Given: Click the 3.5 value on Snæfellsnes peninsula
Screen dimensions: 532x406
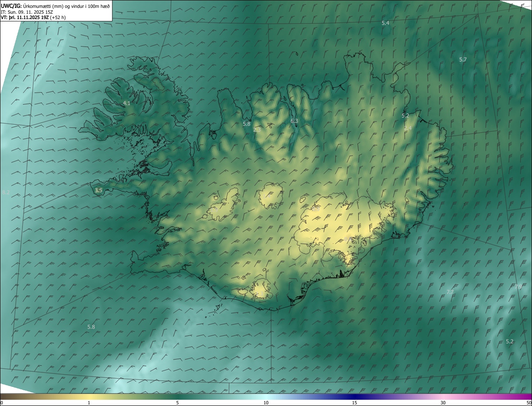Looking at the screenshot, I should (99, 191).
